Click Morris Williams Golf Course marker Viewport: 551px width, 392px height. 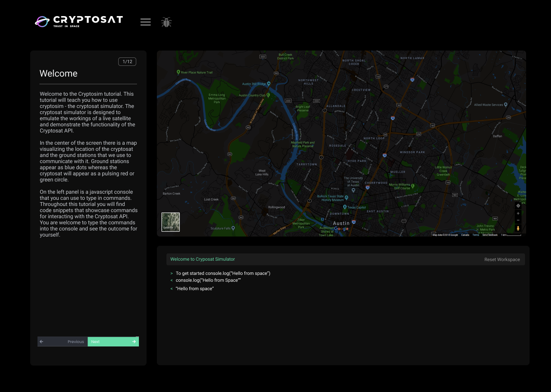point(412,186)
